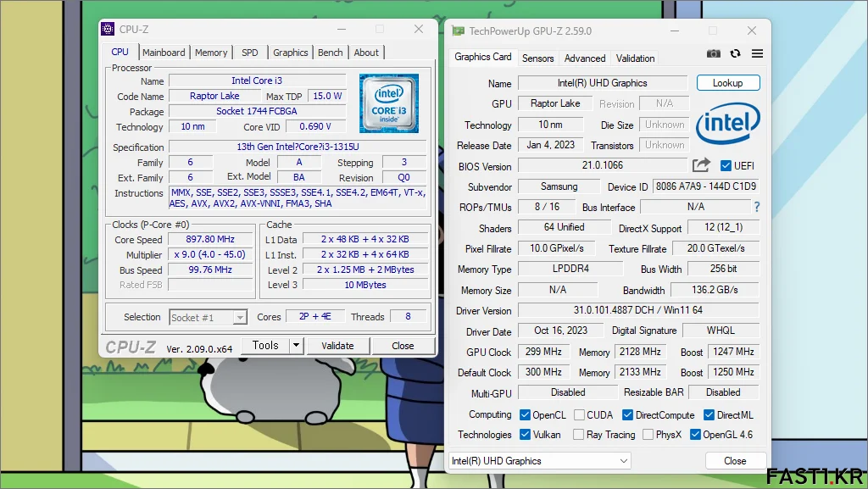This screenshot has height=489, width=868.
Task: Open the GPU-Z hamburger menu
Action: point(757,53)
